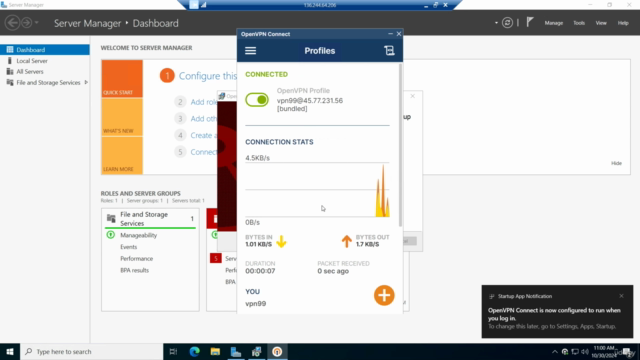Click the Add roles and features link

pos(203,102)
